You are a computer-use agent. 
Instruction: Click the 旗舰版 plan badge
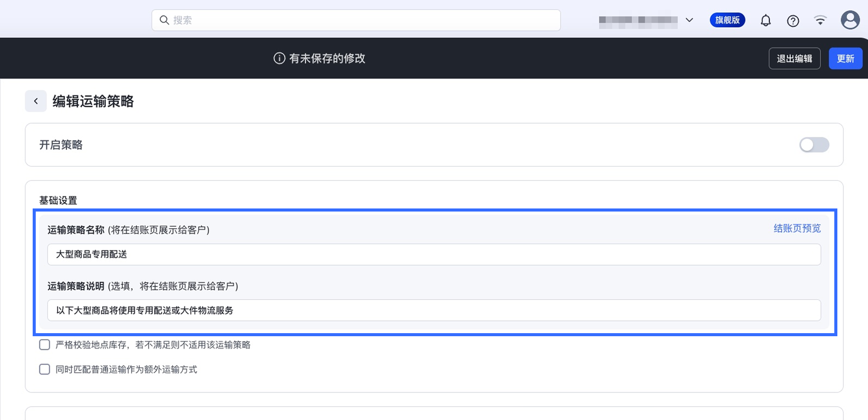(727, 20)
